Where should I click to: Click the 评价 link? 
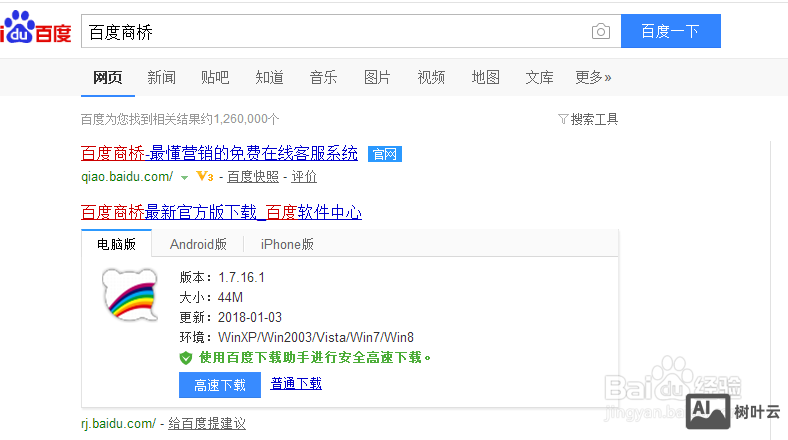(x=304, y=177)
